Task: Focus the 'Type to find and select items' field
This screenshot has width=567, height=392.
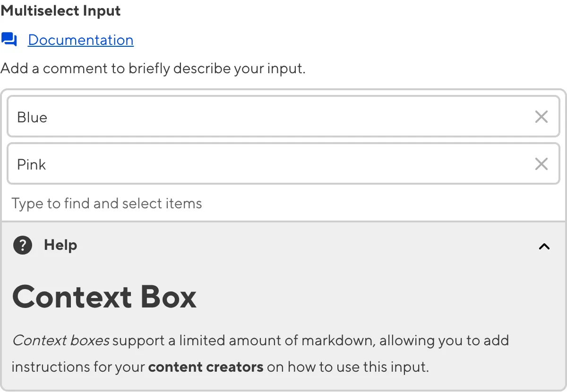Action: coord(283,204)
